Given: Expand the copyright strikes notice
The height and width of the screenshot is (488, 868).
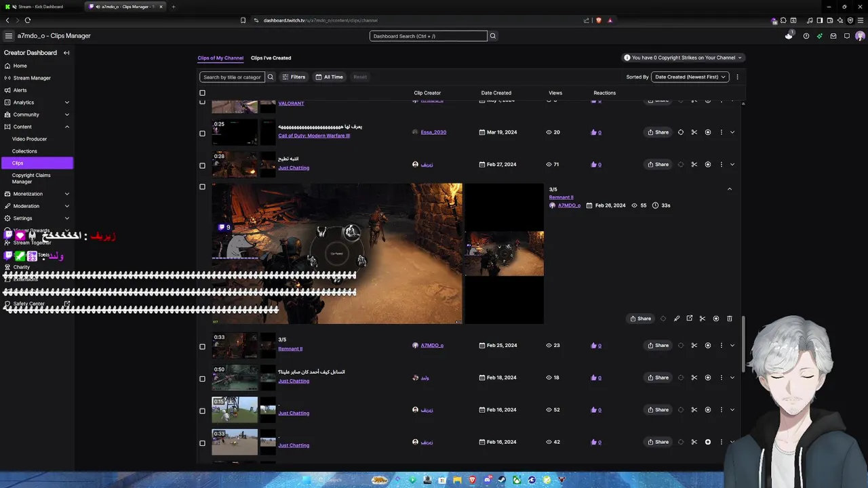Looking at the screenshot, I should (683, 58).
